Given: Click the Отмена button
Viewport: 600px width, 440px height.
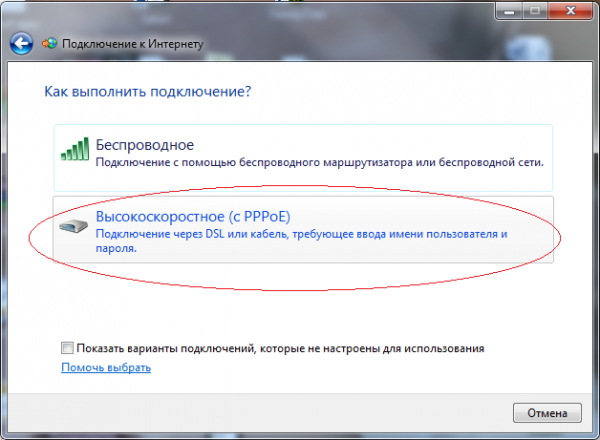Looking at the screenshot, I should coord(547,413).
